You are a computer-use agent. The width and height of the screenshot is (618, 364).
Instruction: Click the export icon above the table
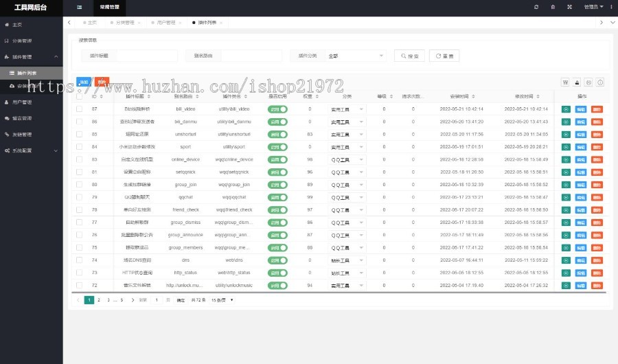point(577,82)
